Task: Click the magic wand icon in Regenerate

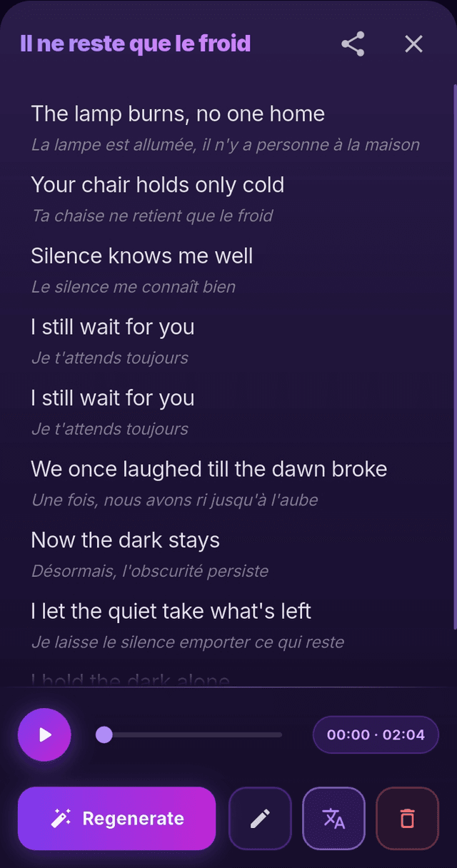Action: click(x=61, y=818)
